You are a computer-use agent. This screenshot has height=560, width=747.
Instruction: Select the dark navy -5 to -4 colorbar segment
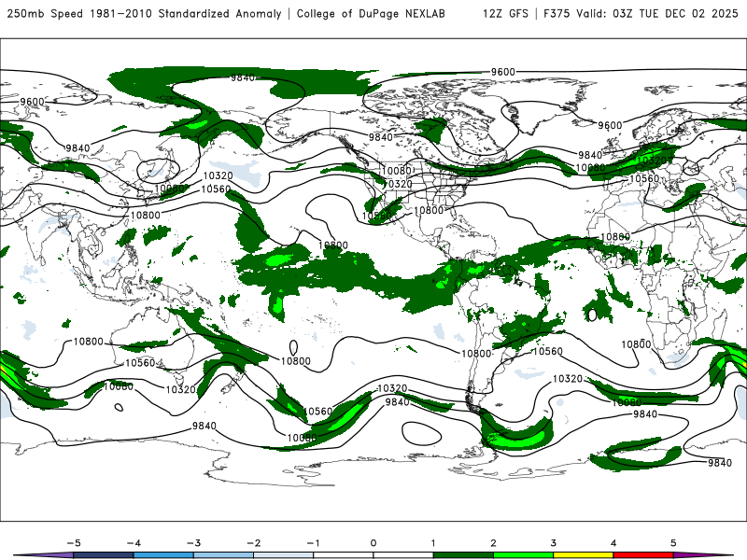point(104,555)
